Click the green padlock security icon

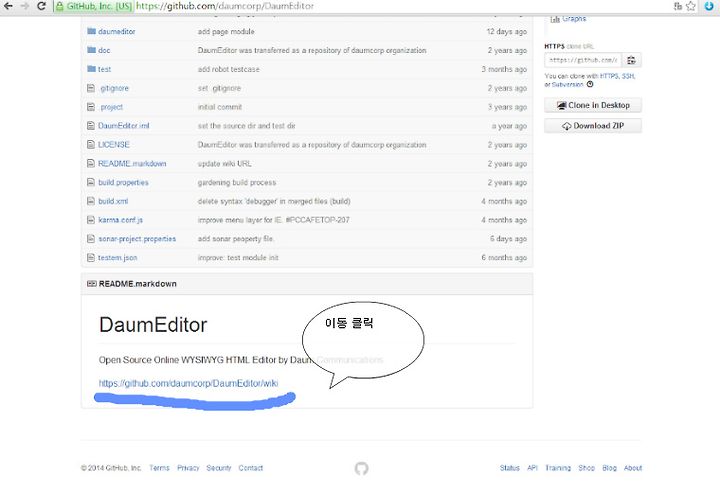(60, 6)
